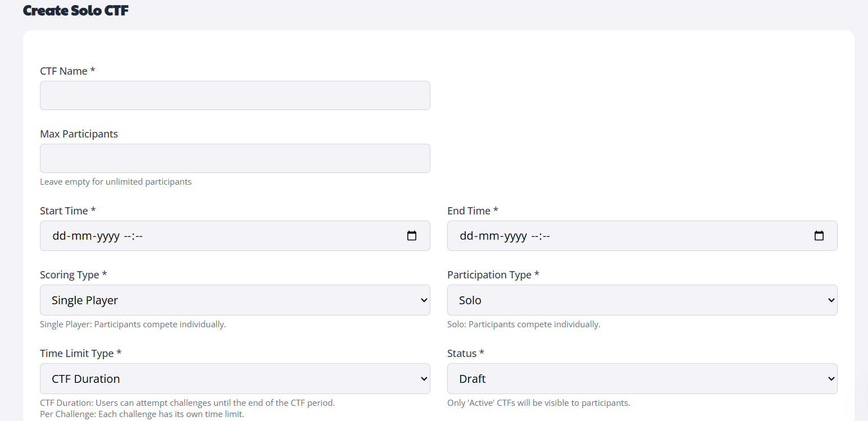Click the Participation Type dropdown chevron
The width and height of the screenshot is (868, 421).
click(831, 300)
